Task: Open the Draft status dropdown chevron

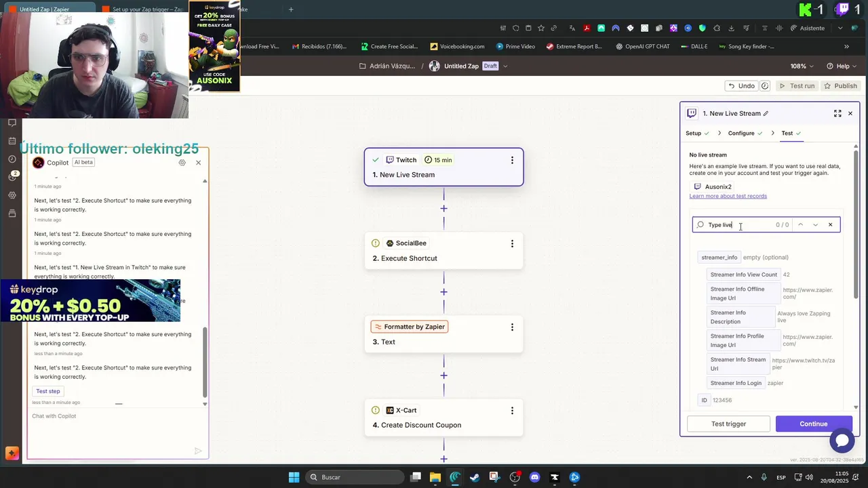Action: [x=505, y=66]
